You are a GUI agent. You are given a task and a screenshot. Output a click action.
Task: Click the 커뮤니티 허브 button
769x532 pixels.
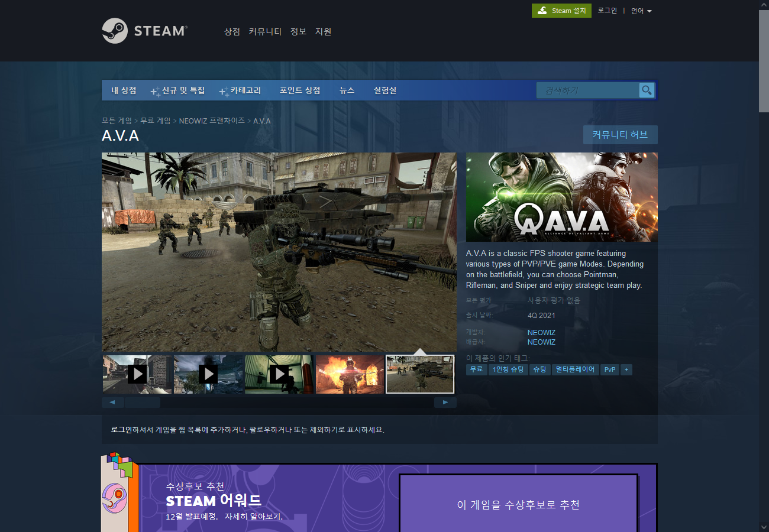[620, 135]
